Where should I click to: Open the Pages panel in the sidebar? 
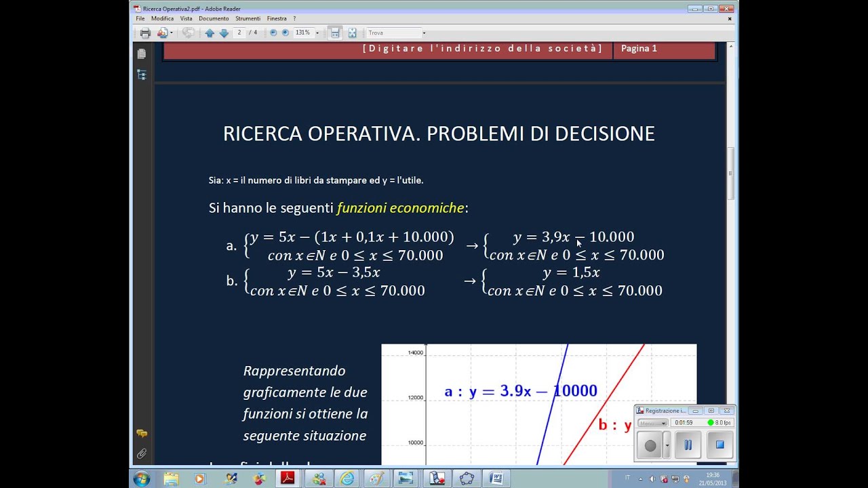pos(142,54)
